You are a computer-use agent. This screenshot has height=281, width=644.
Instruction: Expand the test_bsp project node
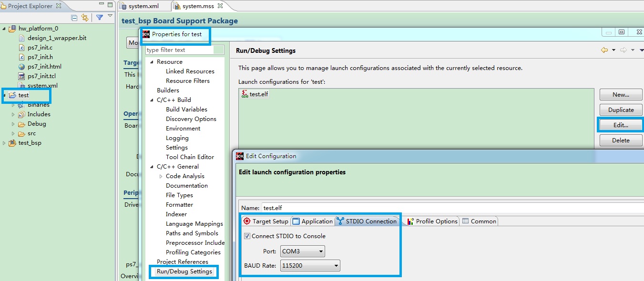pos(5,143)
